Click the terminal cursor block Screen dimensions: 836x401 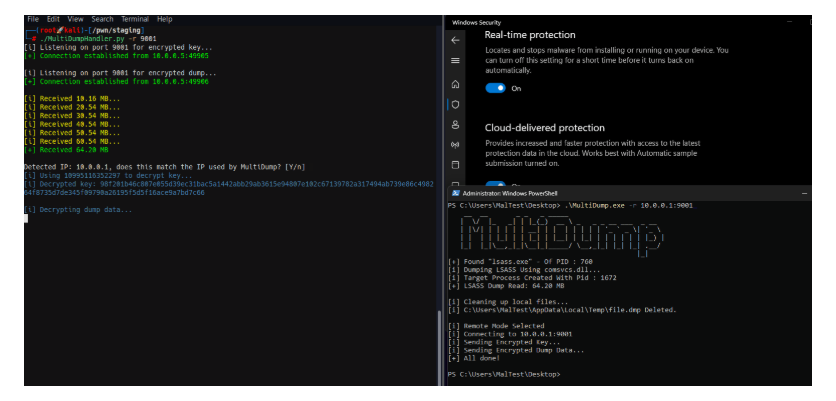click(26, 218)
